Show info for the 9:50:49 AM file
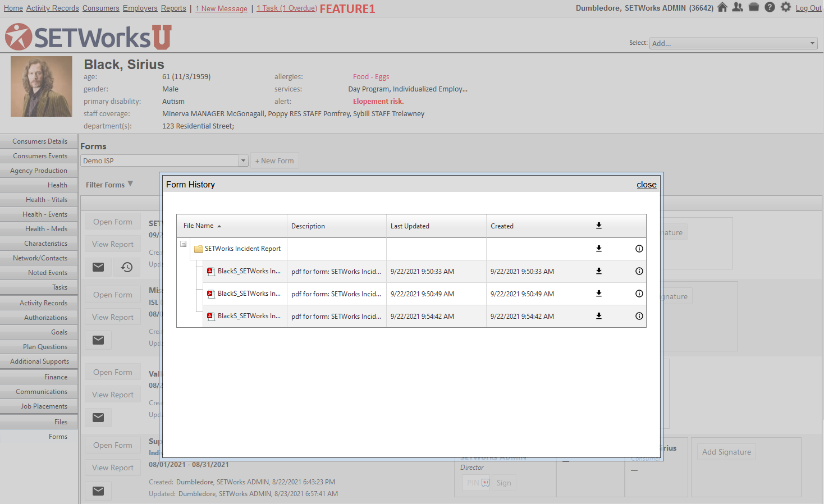Viewport: 824px width, 504px height. [639, 294]
